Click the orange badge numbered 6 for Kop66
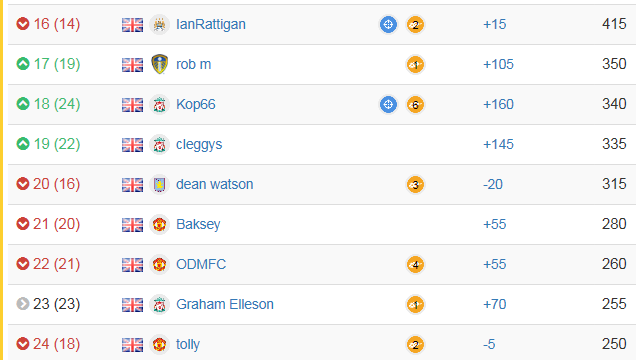This screenshot has height=360, width=636. pyautogui.click(x=415, y=105)
